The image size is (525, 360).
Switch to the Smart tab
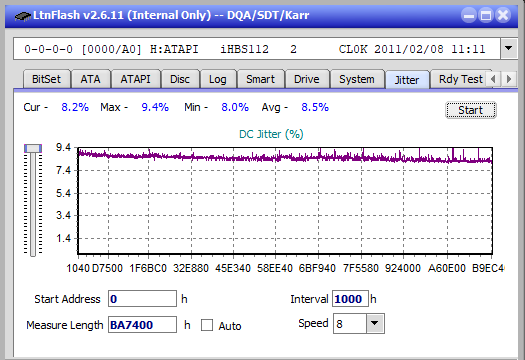pos(260,79)
